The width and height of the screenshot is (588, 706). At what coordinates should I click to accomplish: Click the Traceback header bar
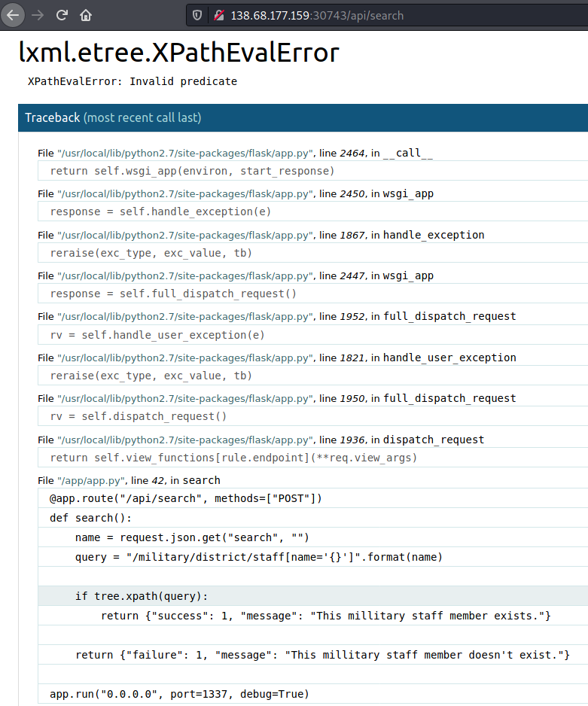pos(303,117)
